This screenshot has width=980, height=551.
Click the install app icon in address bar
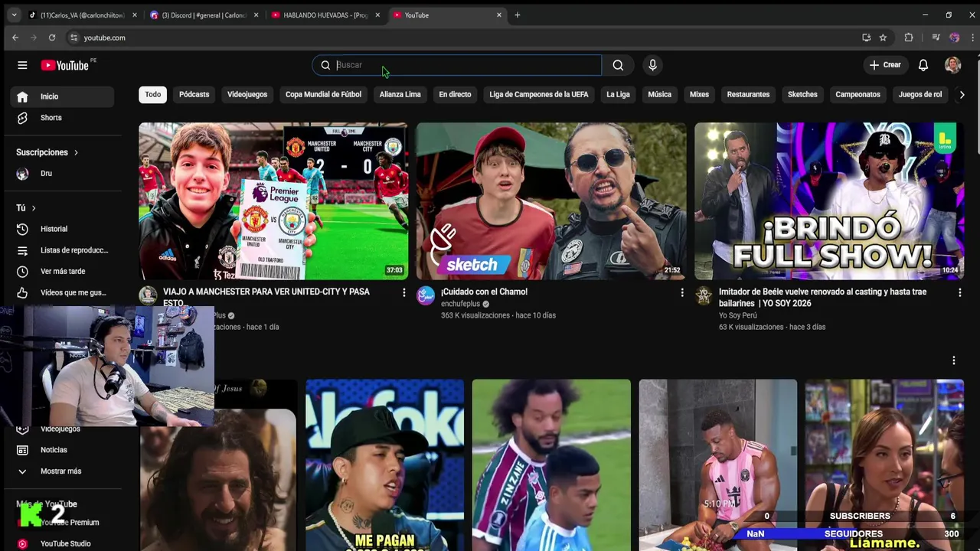click(x=866, y=37)
